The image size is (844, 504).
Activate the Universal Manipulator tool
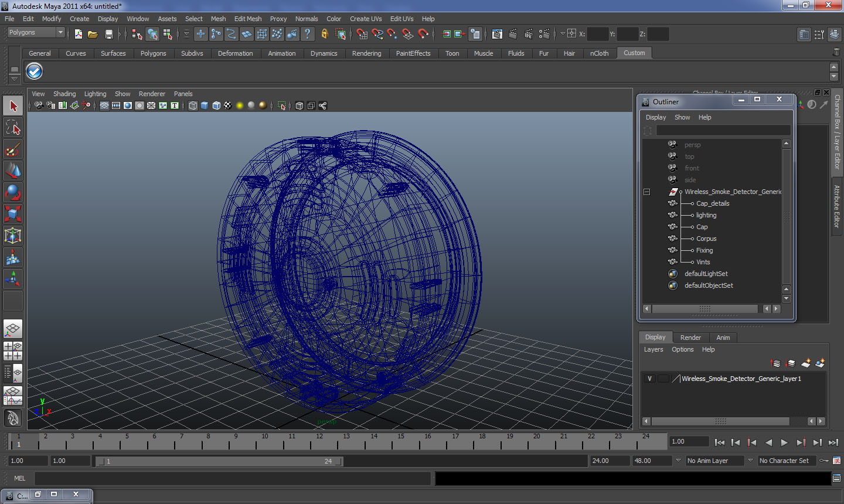[x=13, y=236]
